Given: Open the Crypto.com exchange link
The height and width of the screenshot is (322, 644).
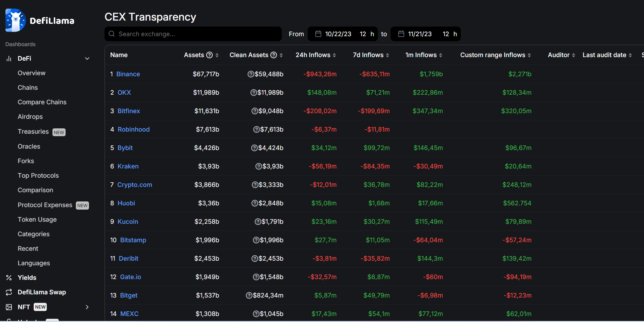Looking at the screenshot, I should pos(135,185).
